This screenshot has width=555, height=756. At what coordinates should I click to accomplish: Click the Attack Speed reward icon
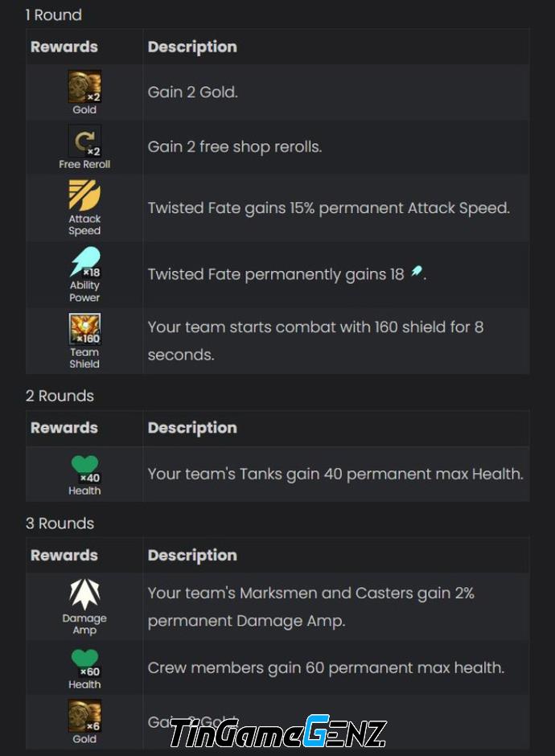click(84, 195)
